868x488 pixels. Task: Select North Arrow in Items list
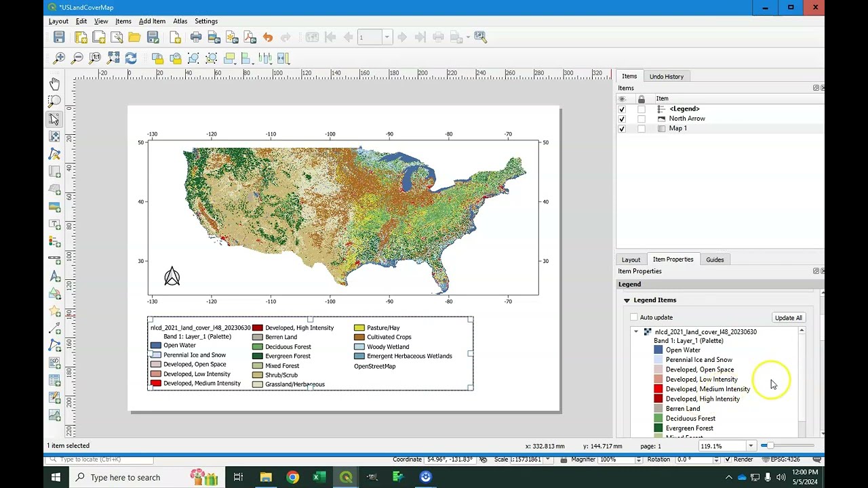(x=687, y=119)
